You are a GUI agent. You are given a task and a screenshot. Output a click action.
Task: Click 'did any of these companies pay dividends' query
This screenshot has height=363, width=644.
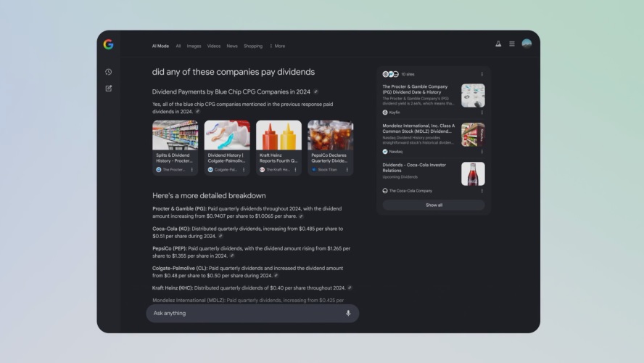point(234,72)
